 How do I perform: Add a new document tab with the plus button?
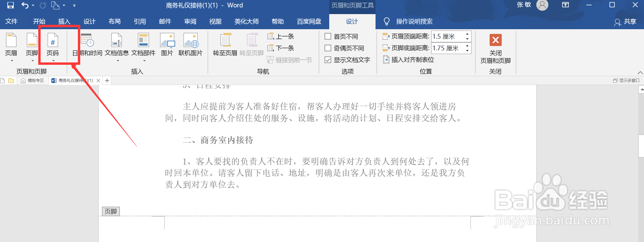[x=107, y=81]
